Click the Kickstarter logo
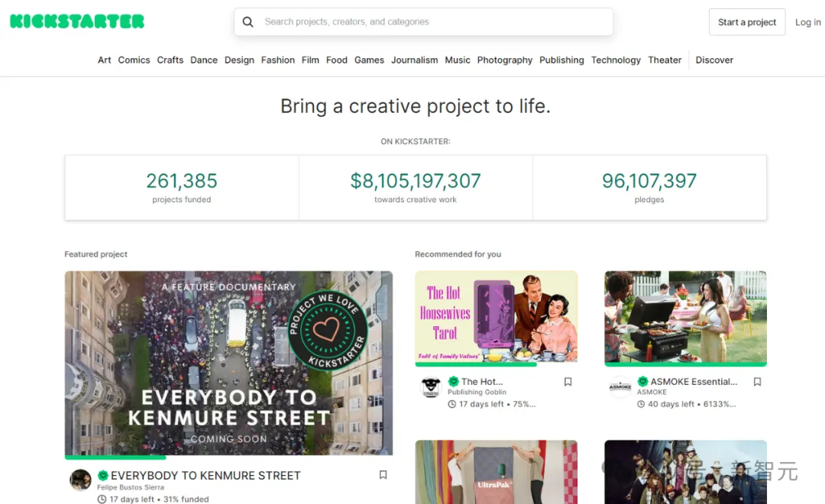Viewport: 825px width, 504px height. pyautogui.click(x=77, y=21)
